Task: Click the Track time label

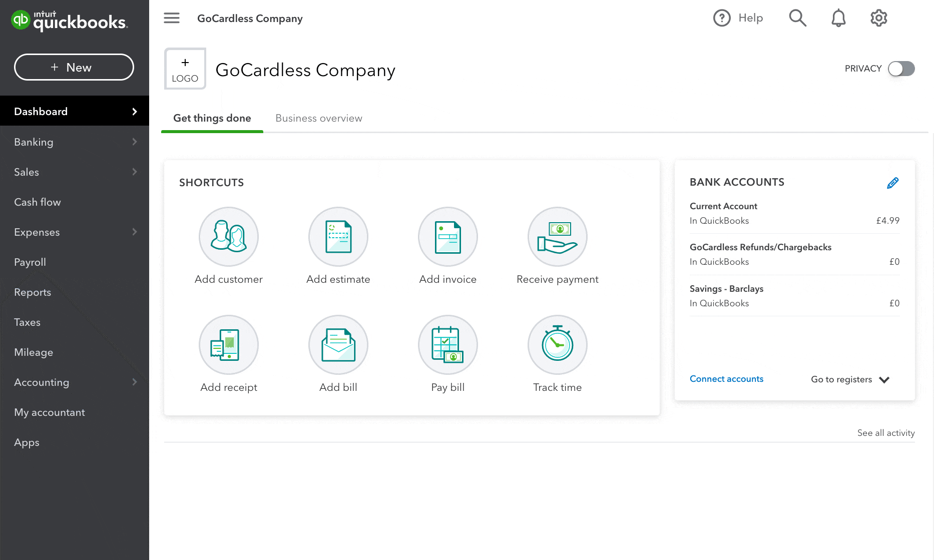Action: click(558, 387)
